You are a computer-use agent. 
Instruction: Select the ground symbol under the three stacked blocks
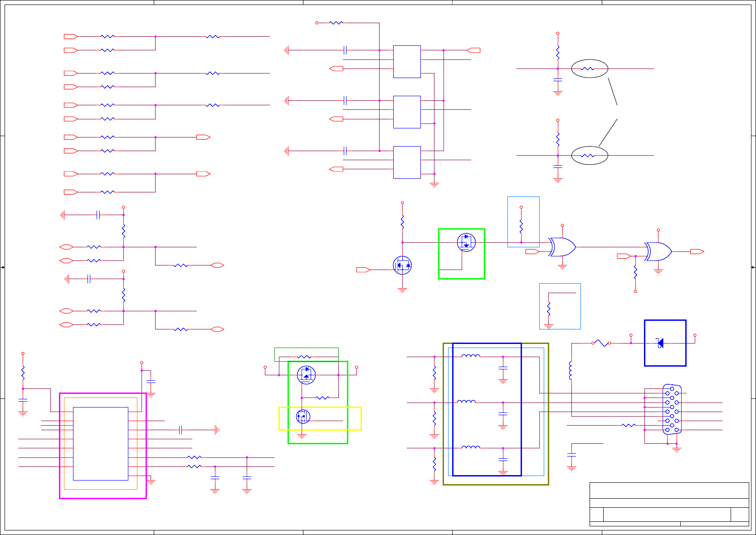click(434, 185)
